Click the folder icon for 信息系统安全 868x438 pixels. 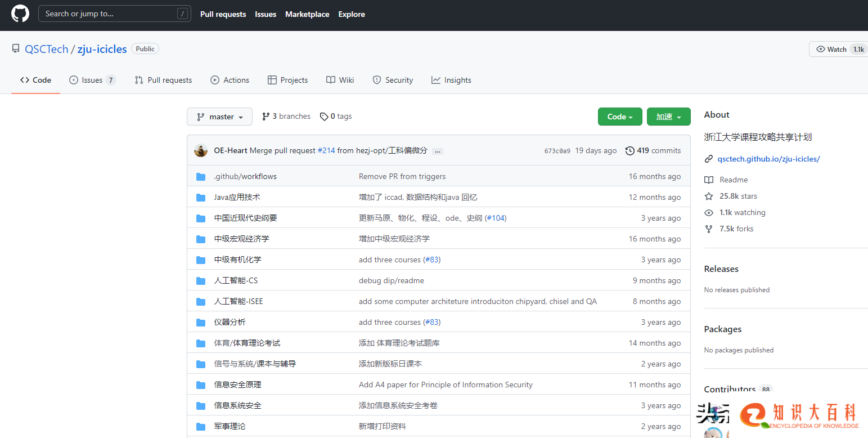click(x=201, y=406)
